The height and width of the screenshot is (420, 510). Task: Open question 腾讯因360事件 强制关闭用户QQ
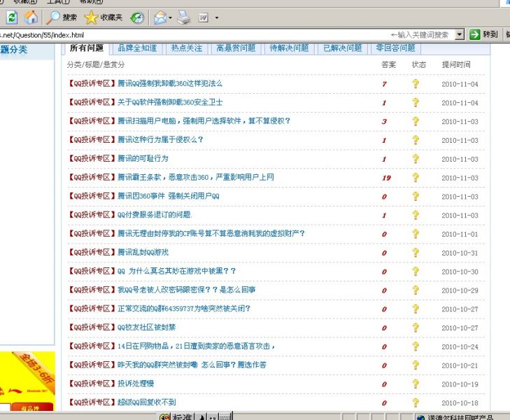[168, 196]
